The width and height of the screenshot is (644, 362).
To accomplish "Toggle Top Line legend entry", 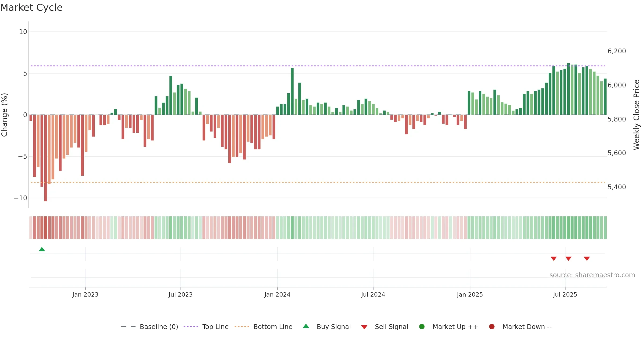I will pos(206,327).
